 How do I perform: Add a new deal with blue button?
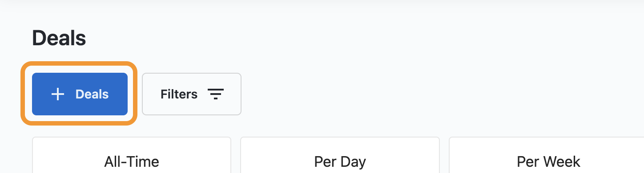80,94
